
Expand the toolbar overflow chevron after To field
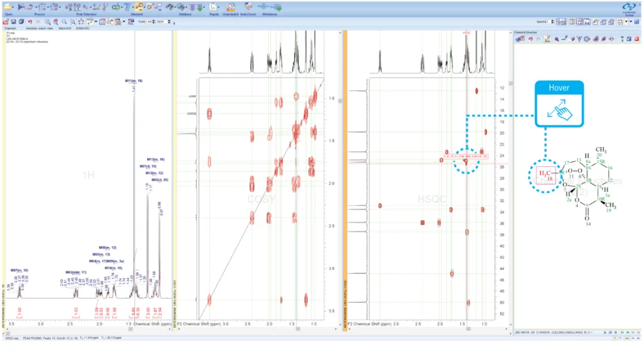(174, 23)
